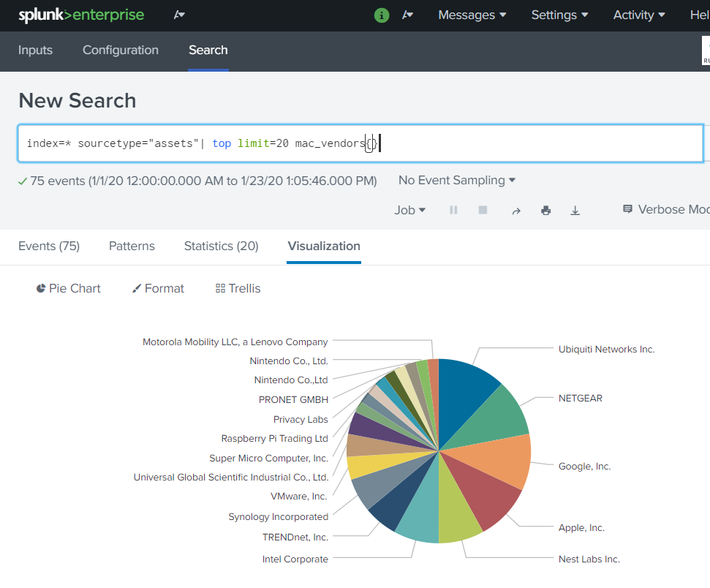
Task: Pause the running search job
Action: click(x=453, y=210)
